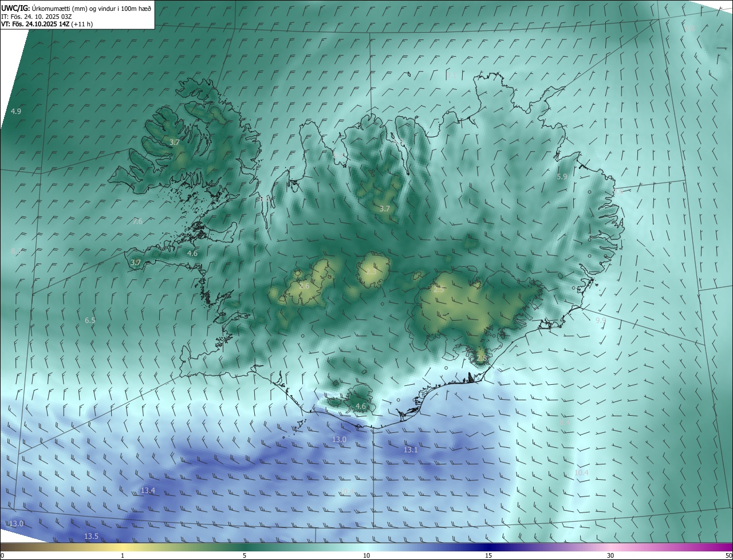Click the 13.4 value label on the map
The height and width of the screenshot is (560, 733).
148,491
